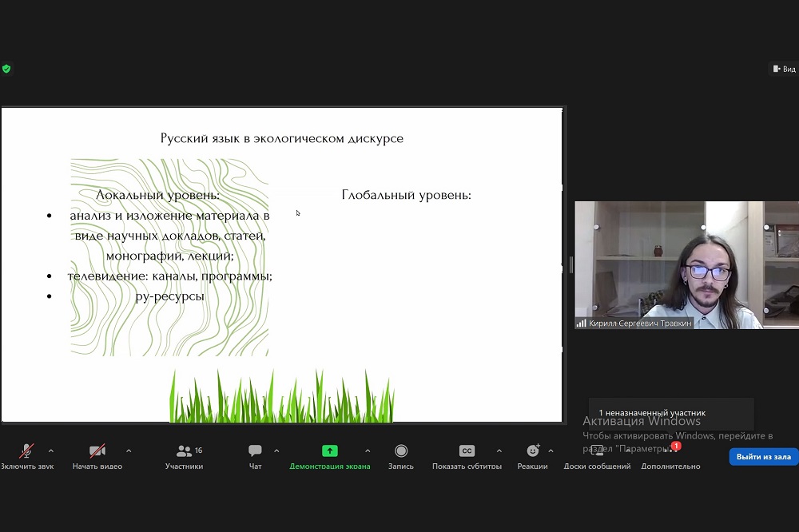Click divider handle between slide and video
The height and width of the screenshot is (532, 799).
click(570, 264)
